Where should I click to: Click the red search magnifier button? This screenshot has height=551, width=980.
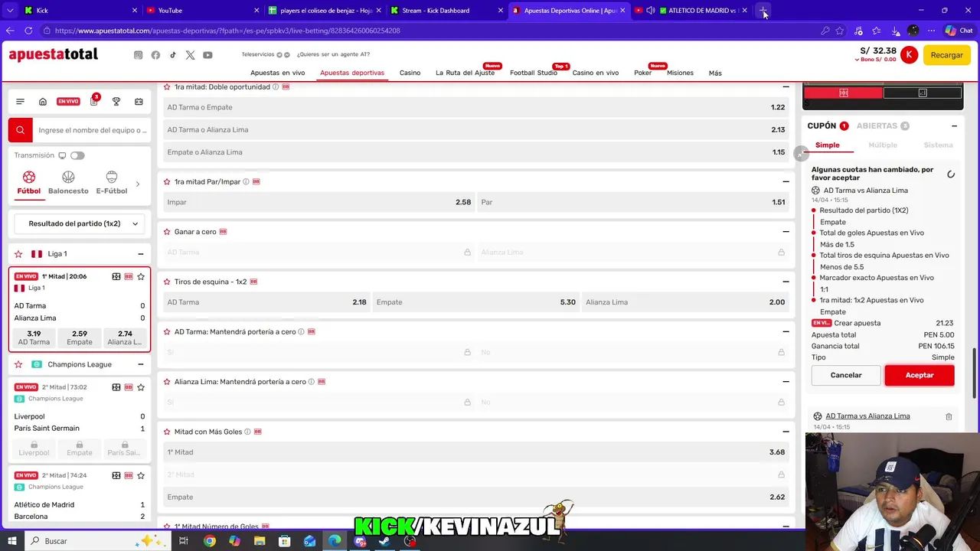pyautogui.click(x=21, y=130)
